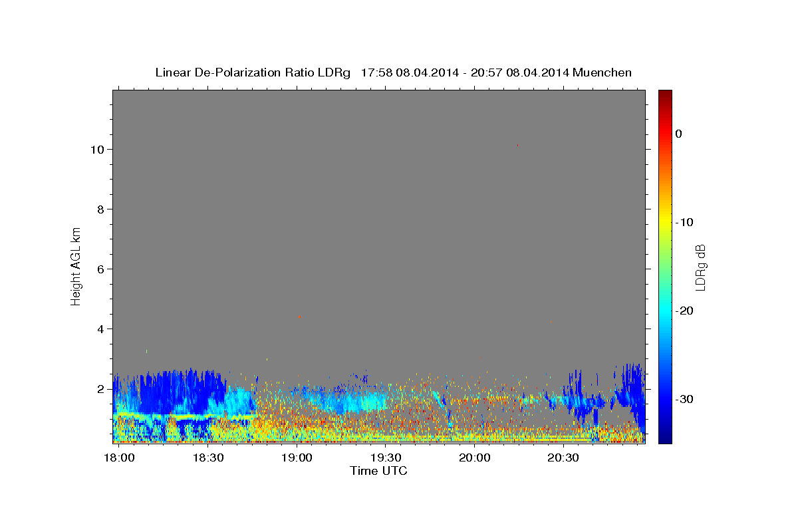Click the plot title "Linear De-Polarization Ratio LDRg"

coord(253,72)
